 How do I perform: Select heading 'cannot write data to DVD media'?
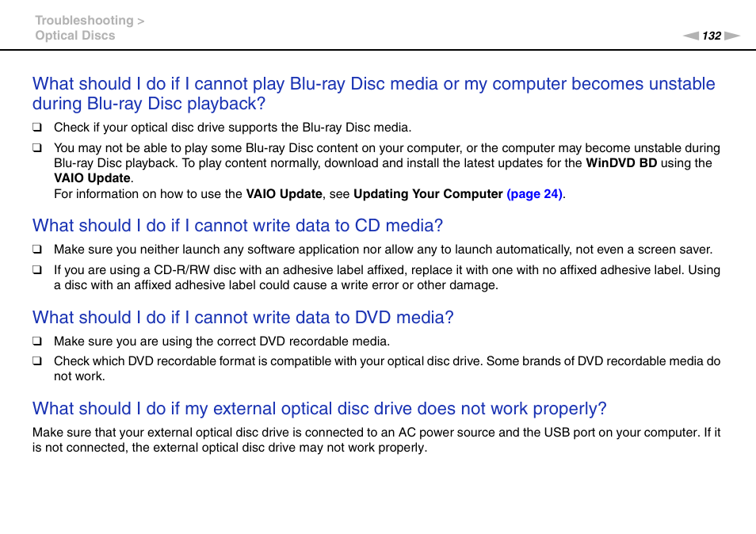pos(243,317)
